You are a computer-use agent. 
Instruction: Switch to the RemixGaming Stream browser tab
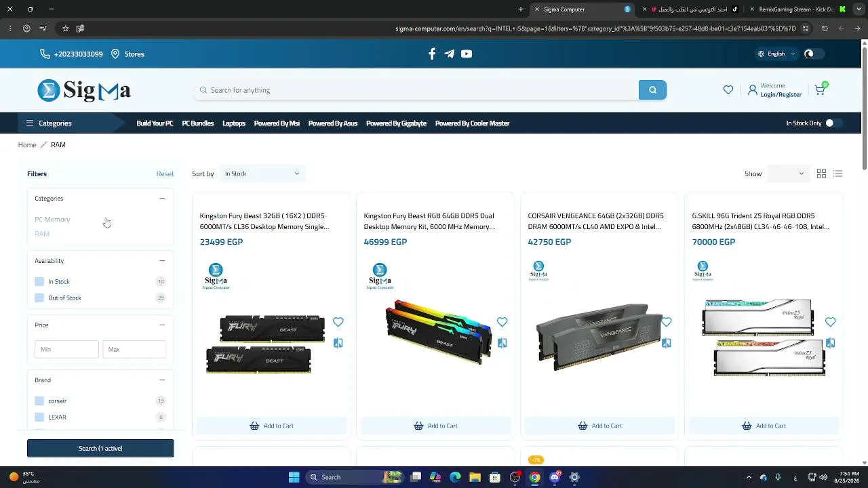pos(797,9)
